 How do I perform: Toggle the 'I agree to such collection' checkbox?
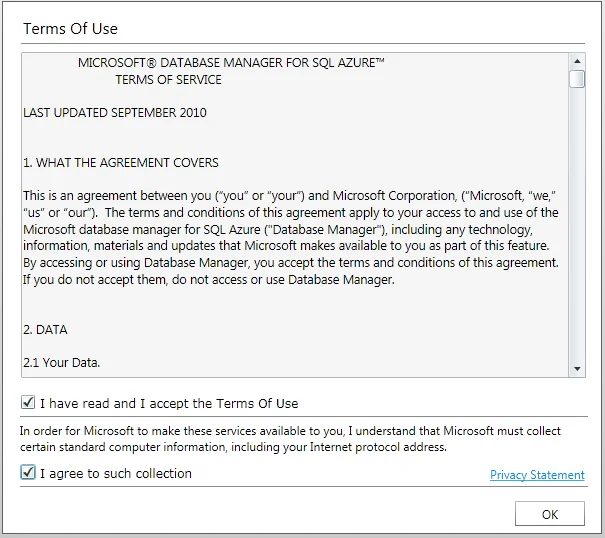pos(27,473)
